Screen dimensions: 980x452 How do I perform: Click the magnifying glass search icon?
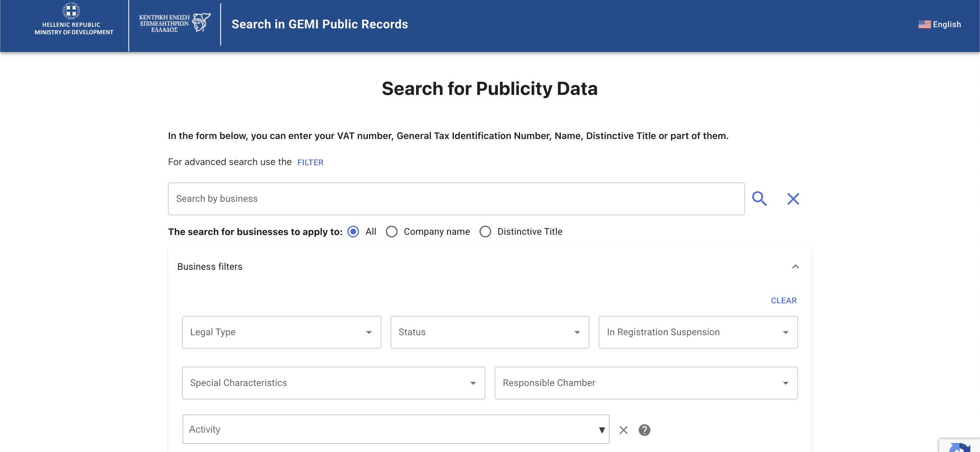coord(759,199)
